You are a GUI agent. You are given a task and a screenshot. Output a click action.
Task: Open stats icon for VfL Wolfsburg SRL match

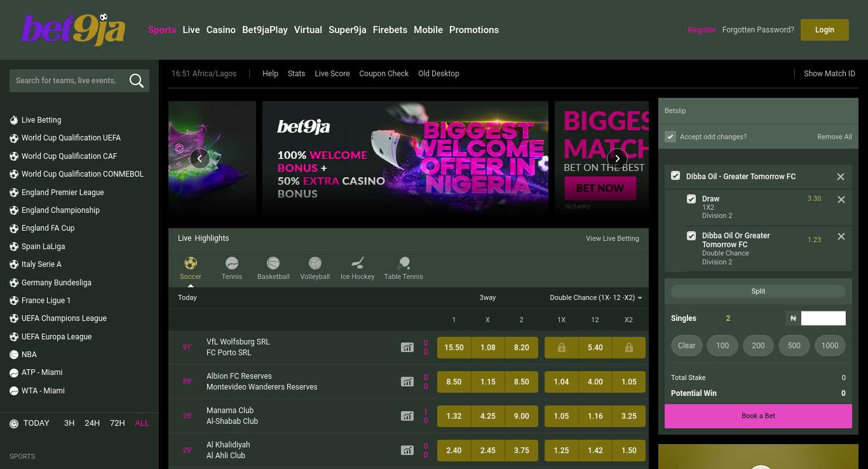click(x=407, y=348)
